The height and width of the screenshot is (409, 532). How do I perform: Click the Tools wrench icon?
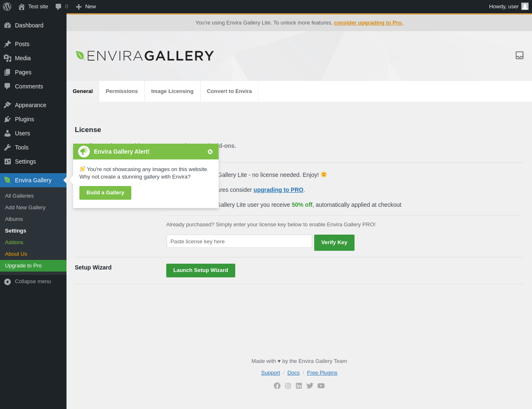7,147
